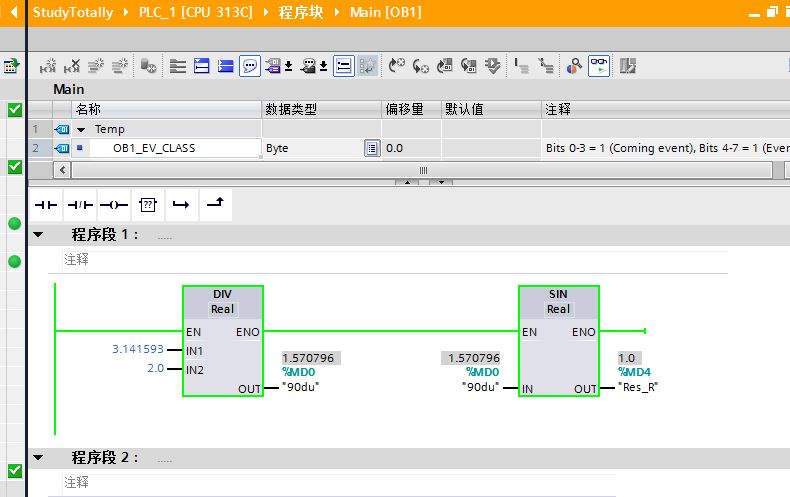Insert a normally closed contact
Screen dimensions: 790x497
[x=80, y=204]
